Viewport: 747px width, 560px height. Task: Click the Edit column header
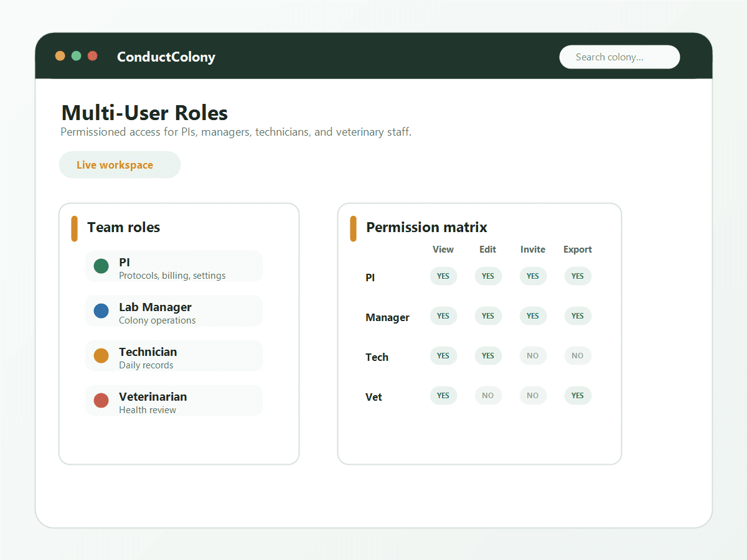[x=488, y=250]
